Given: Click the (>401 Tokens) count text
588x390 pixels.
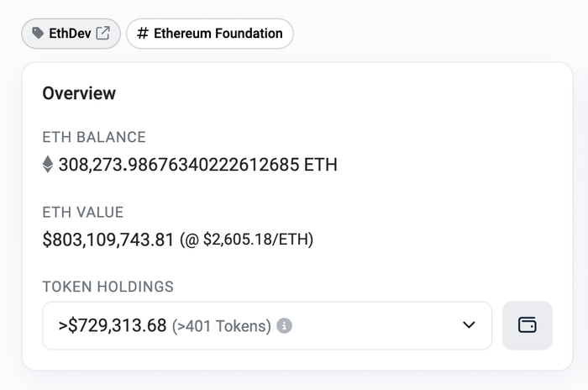Looking at the screenshot, I should pyautogui.click(x=221, y=326).
